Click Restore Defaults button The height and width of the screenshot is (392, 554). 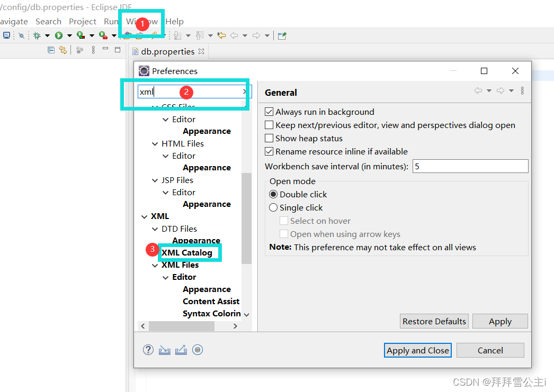tap(434, 321)
